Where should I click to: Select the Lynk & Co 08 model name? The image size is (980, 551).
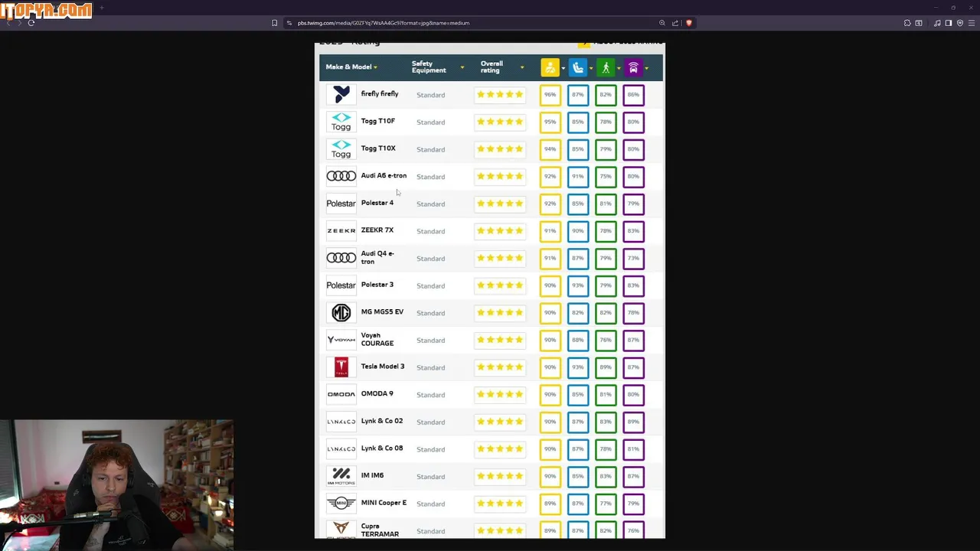pos(381,448)
